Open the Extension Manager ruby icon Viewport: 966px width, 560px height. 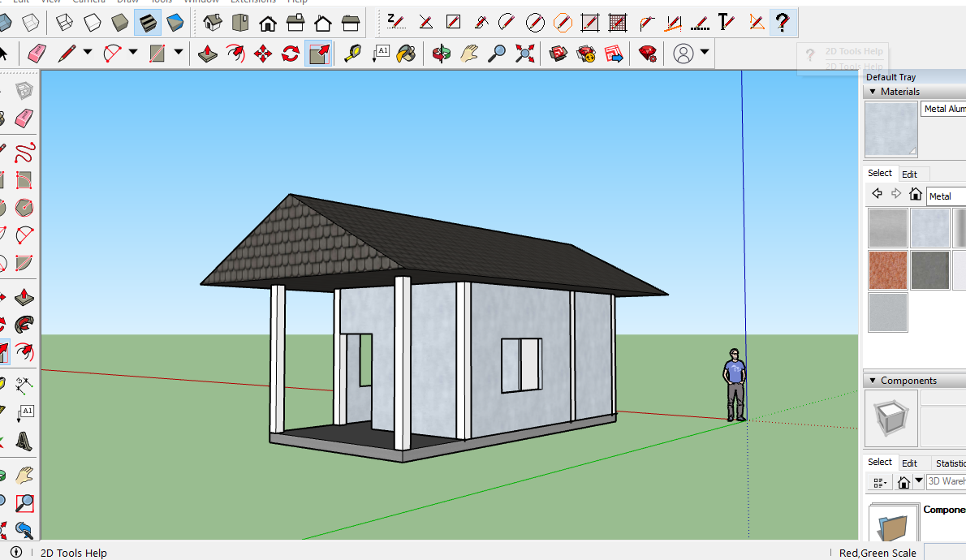coord(648,54)
